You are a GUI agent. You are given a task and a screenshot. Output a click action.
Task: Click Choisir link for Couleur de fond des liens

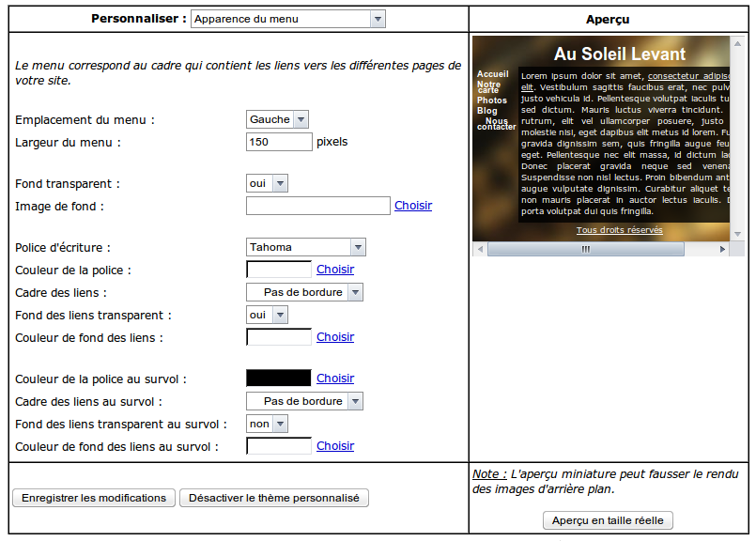(335, 336)
